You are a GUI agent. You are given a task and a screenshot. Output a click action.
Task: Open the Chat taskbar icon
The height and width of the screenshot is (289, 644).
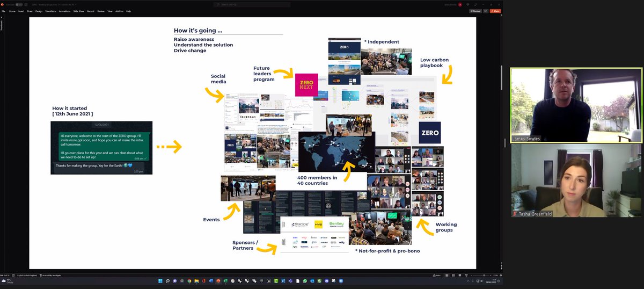pyautogui.click(x=175, y=281)
